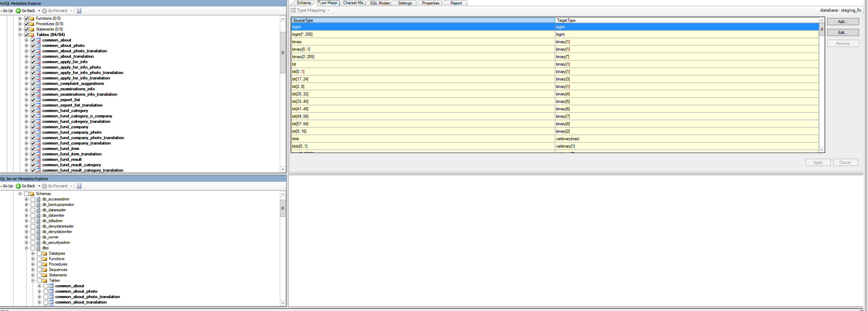The height and width of the screenshot is (311, 868).
Task: Click Go Forward in SQL Server Metadata Explorer
Action: point(55,186)
